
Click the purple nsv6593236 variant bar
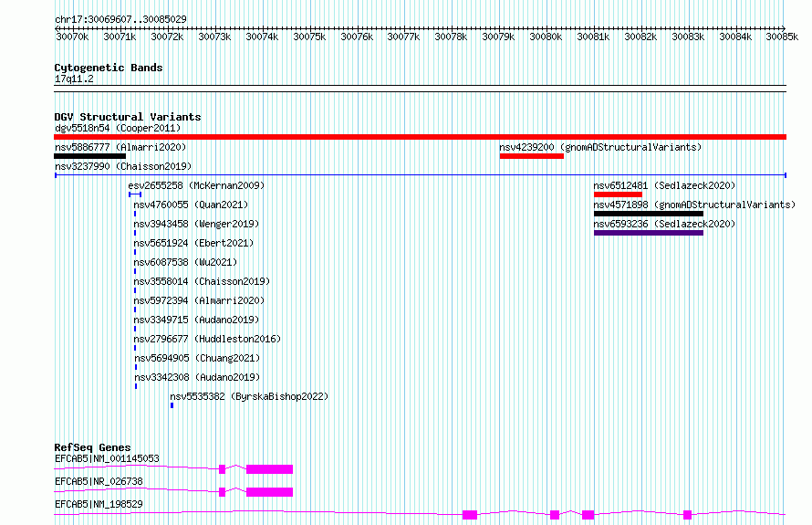tap(649, 233)
